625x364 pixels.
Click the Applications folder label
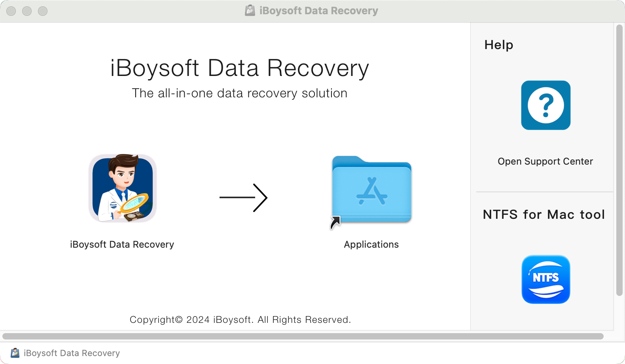[371, 245]
